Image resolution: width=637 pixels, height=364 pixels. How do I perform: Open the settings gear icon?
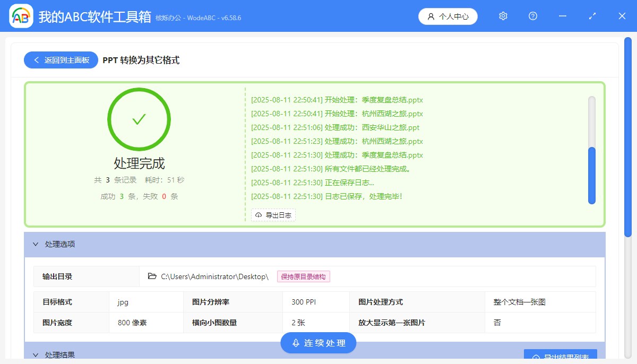[503, 16]
